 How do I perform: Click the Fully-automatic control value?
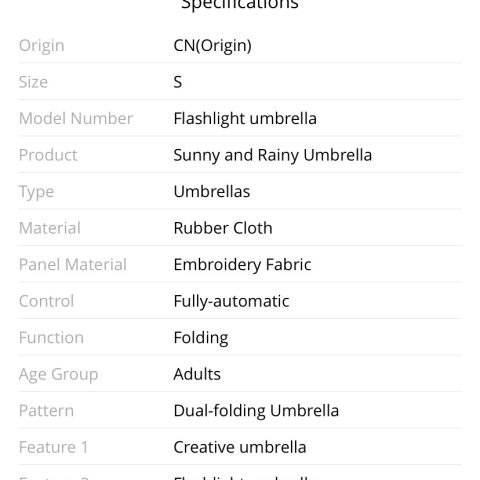[231, 302]
